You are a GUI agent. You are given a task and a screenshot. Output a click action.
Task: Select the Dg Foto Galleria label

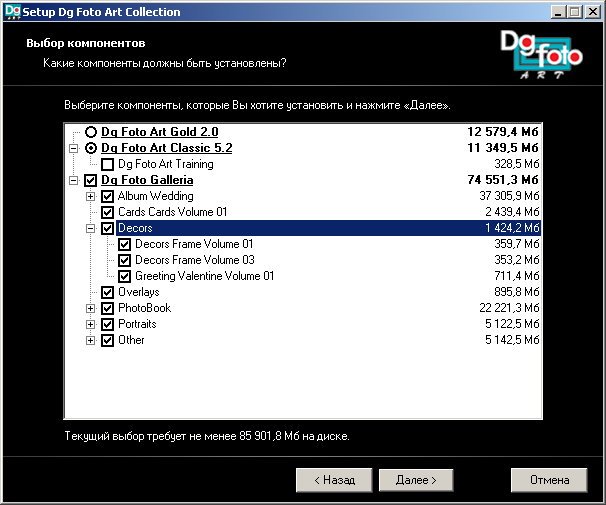pos(147,180)
